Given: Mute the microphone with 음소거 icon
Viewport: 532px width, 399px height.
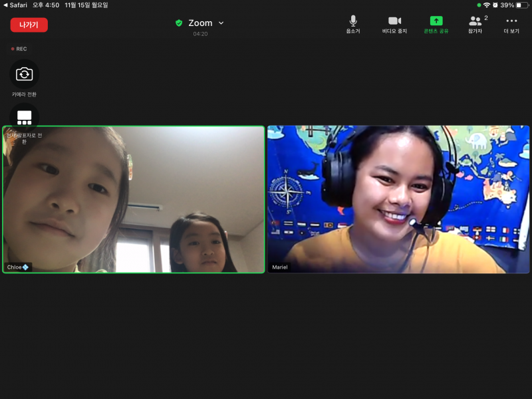Looking at the screenshot, I should 353,21.
